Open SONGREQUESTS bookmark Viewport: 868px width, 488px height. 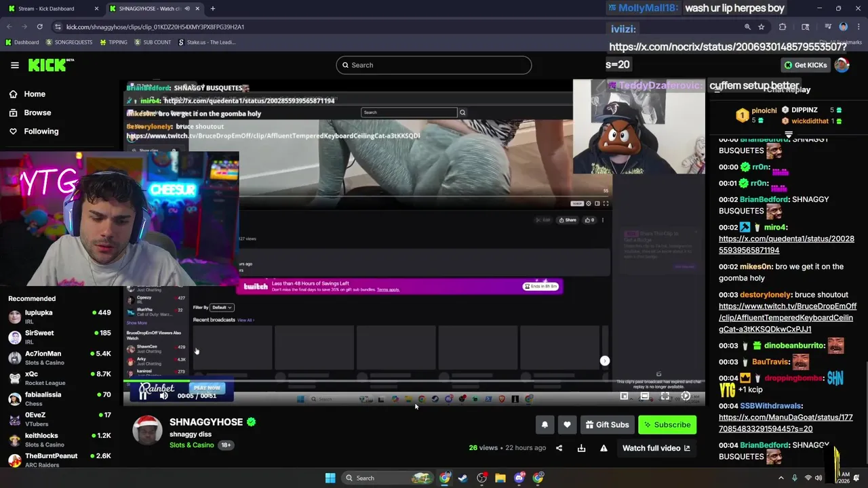click(x=69, y=42)
